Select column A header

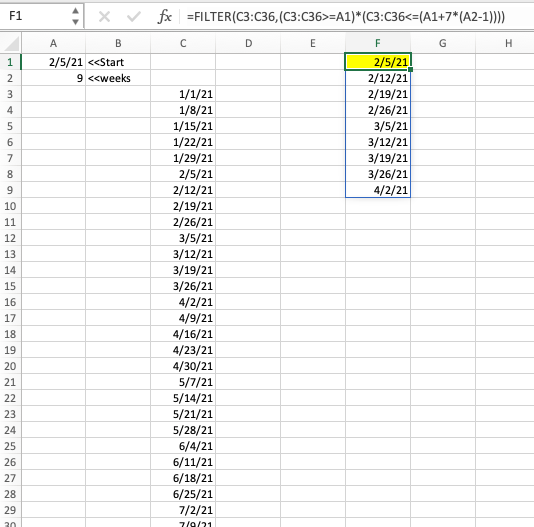53,43
